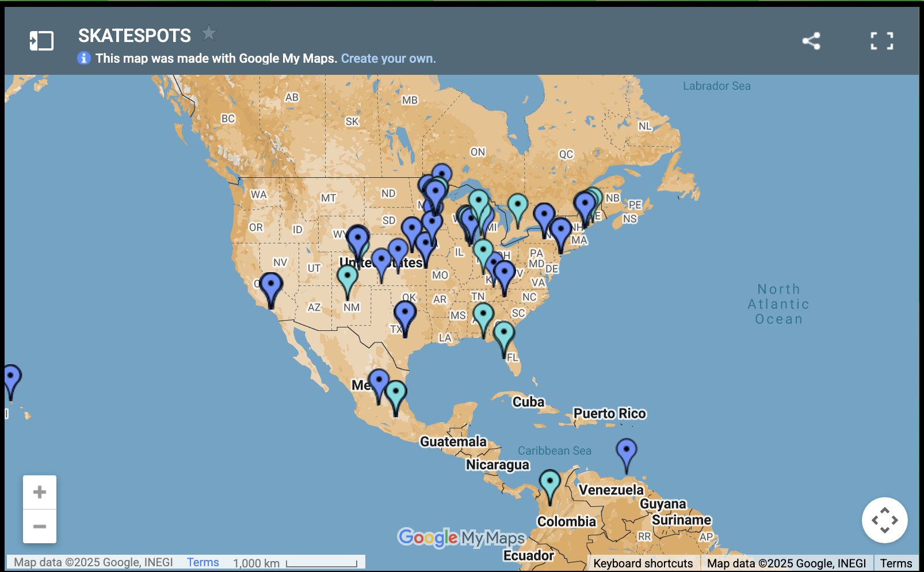Open the Create your own link
The height and width of the screenshot is (572, 924).
pos(388,58)
